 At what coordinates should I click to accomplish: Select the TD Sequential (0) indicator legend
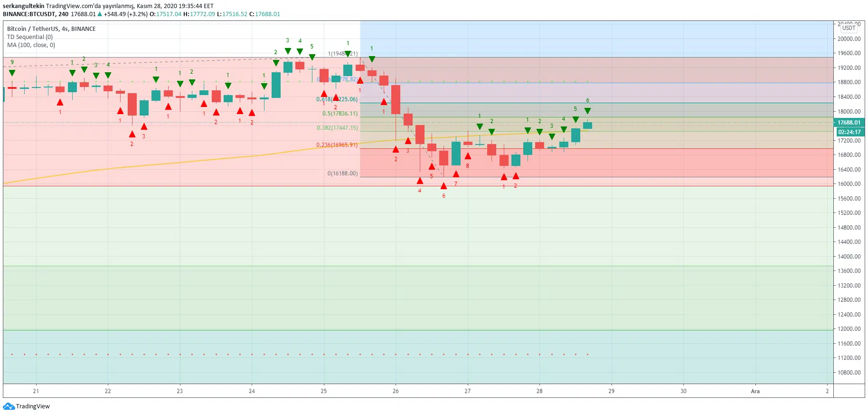pyautogui.click(x=30, y=37)
